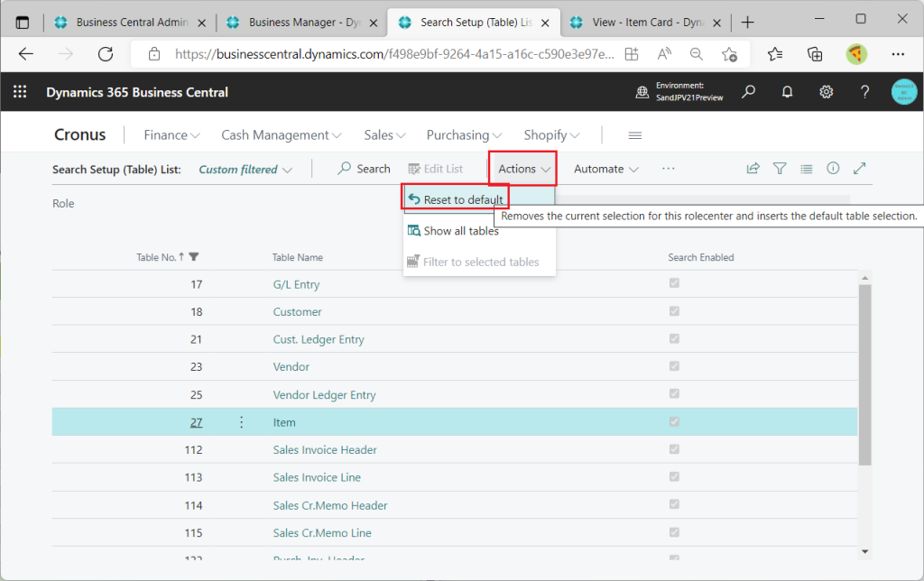Expand the Sales menu

click(384, 135)
